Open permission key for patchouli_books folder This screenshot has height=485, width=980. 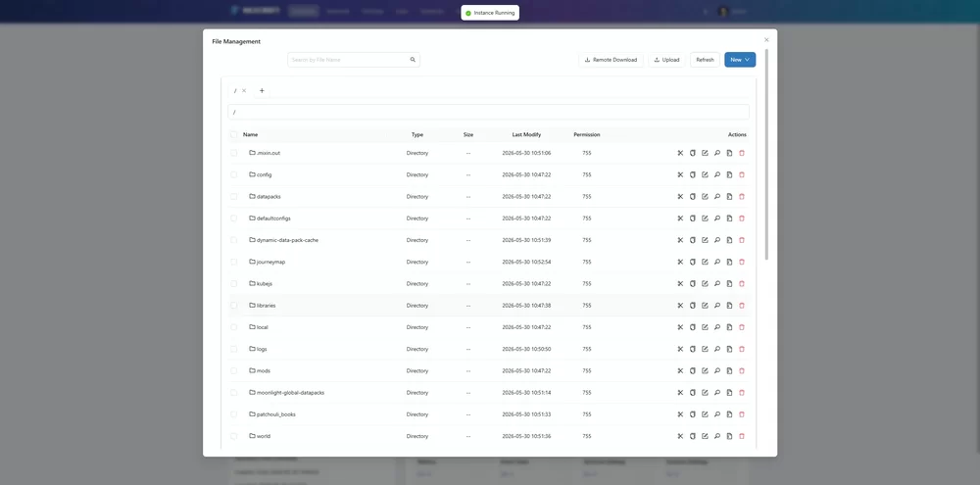tap(717, 414)
